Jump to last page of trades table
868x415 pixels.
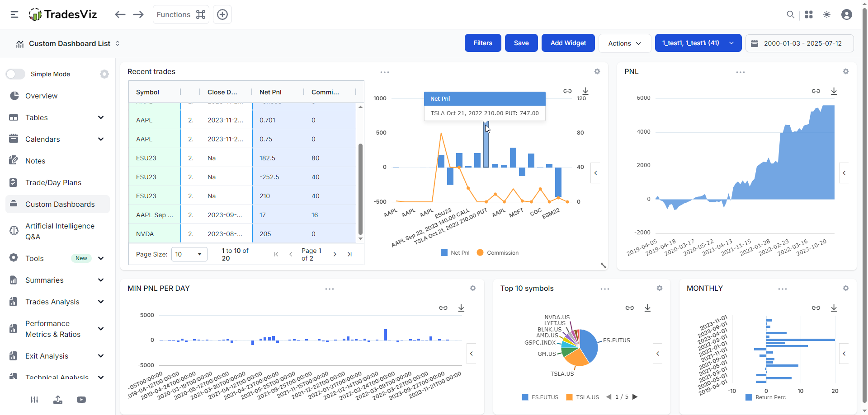(x=349, y=254)
